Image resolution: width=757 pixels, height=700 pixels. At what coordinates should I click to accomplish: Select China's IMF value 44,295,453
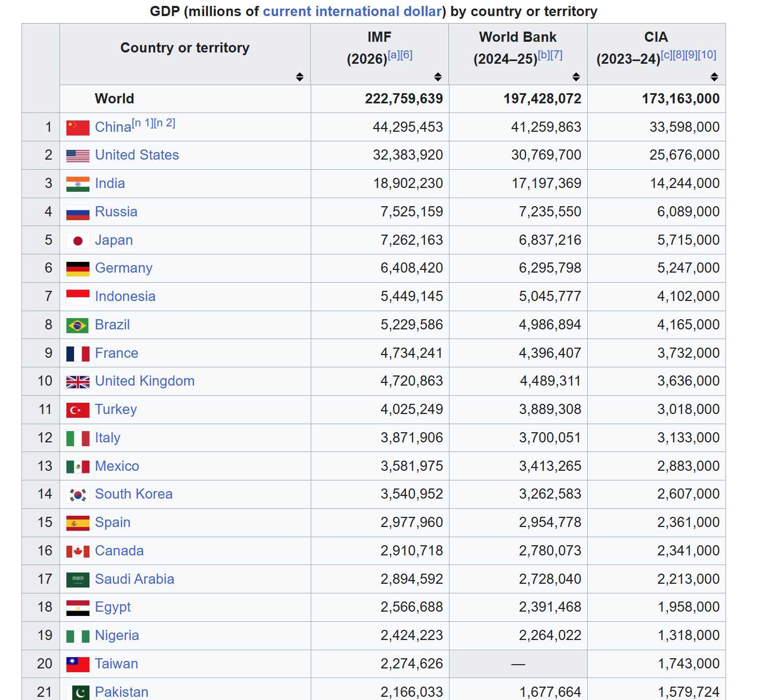point(408,127)
